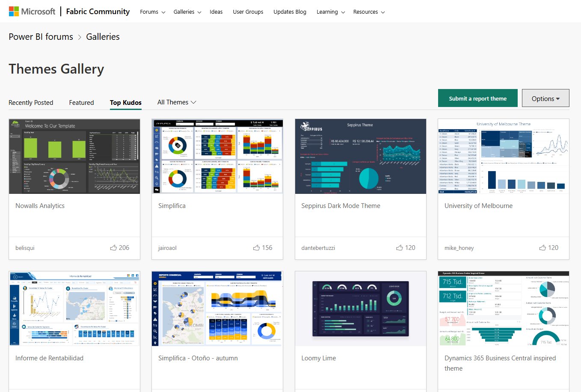581x392 pixels.
Task: Open the All Themes filter dropdown
Action: [x=177, y=102]
